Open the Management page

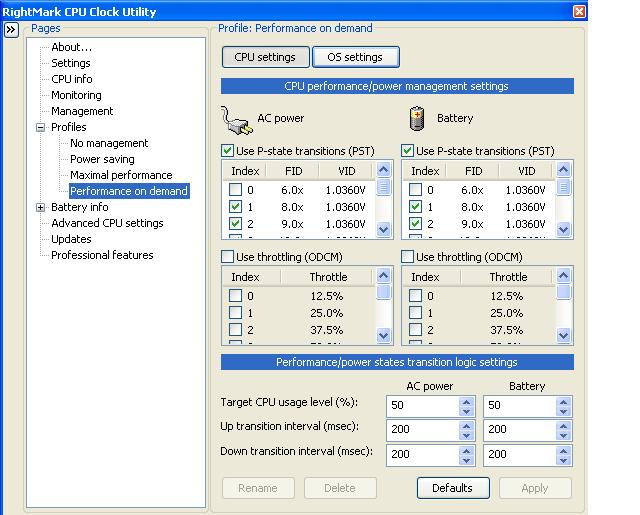pos(82,111)
